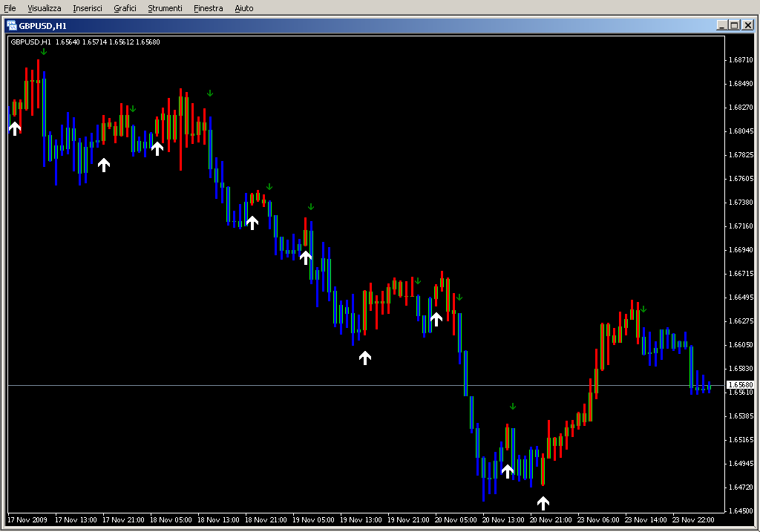Open the Aiuto menu

(243, 8)
